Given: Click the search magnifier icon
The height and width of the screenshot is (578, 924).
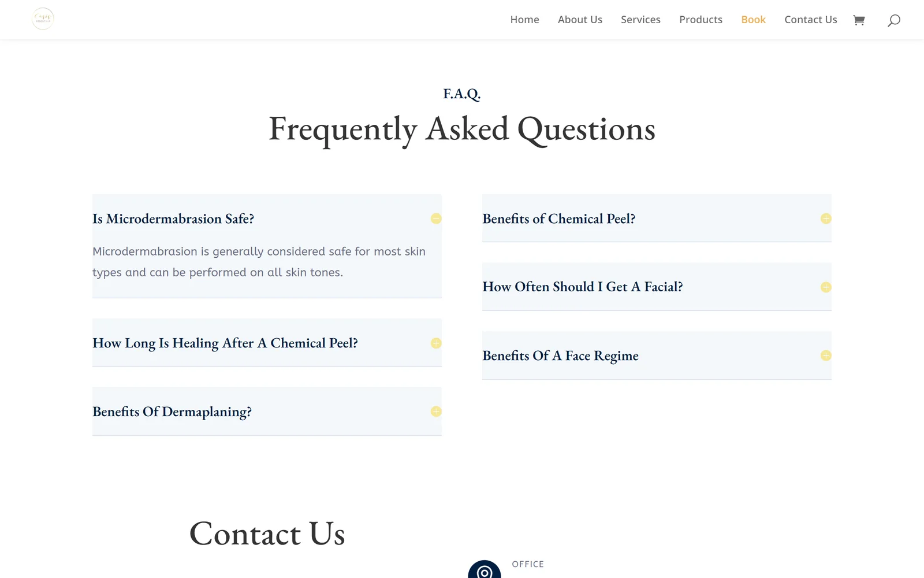Looking at the screenshot, I should 894,21.
